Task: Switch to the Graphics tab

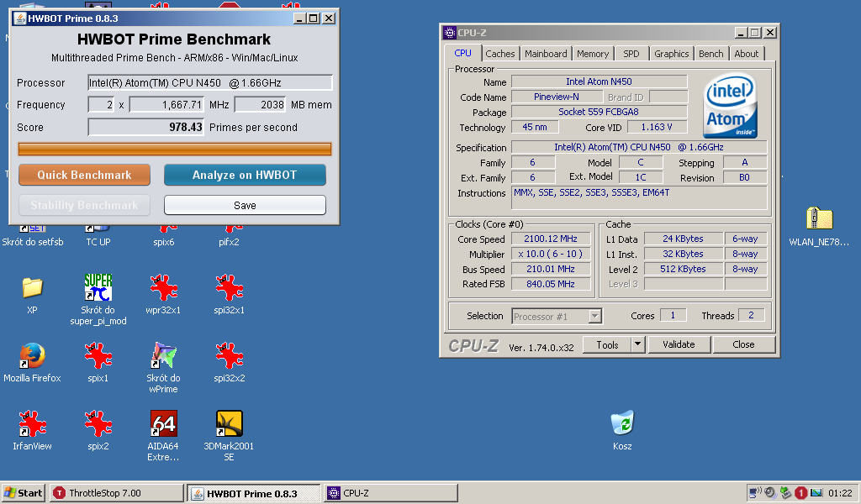Action: tap(671, 54)
